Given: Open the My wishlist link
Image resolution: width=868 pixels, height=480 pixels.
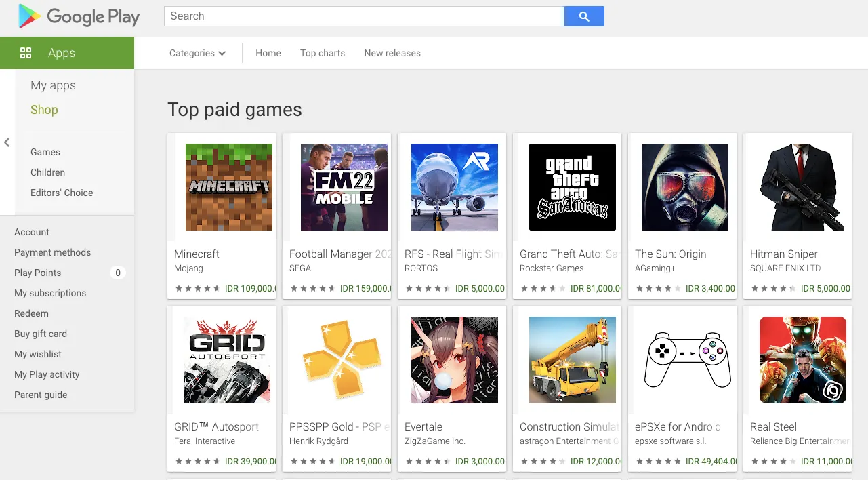Looking at the screenshot, I should [x=38, y=354].
